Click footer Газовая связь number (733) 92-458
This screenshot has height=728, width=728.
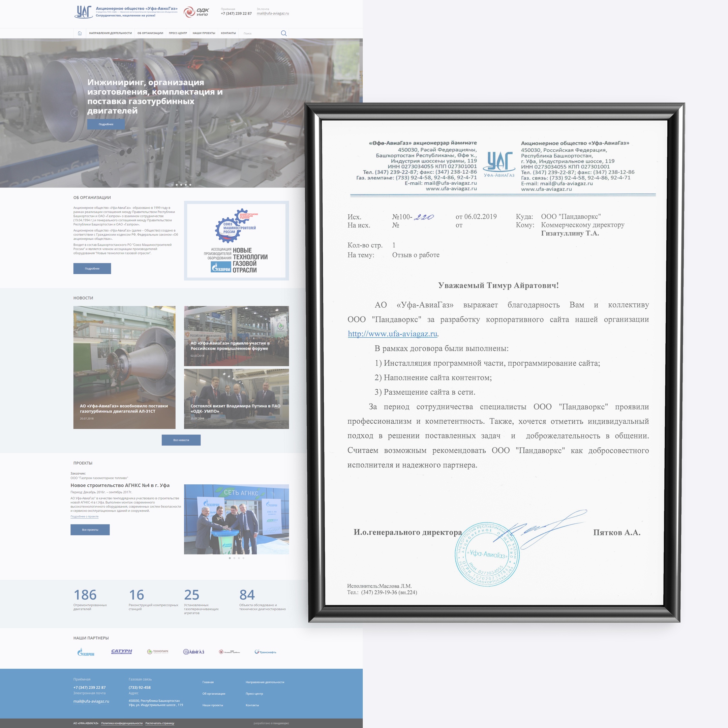coord(140,687)
